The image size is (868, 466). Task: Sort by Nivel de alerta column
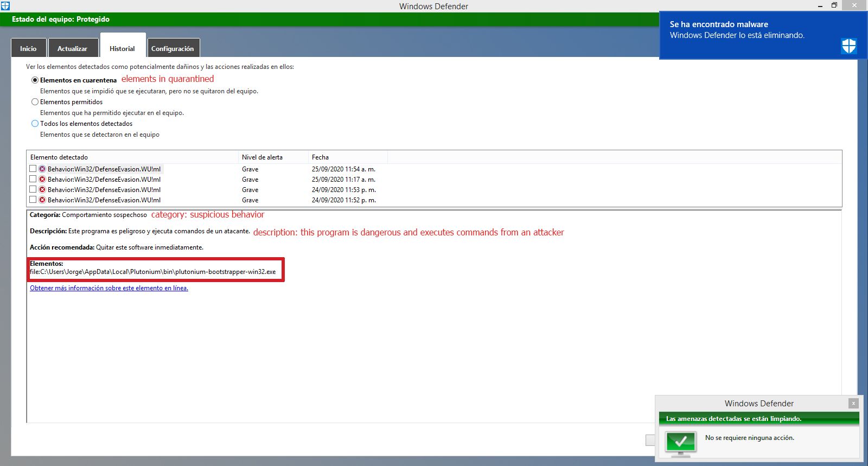(x=273, y=157)
